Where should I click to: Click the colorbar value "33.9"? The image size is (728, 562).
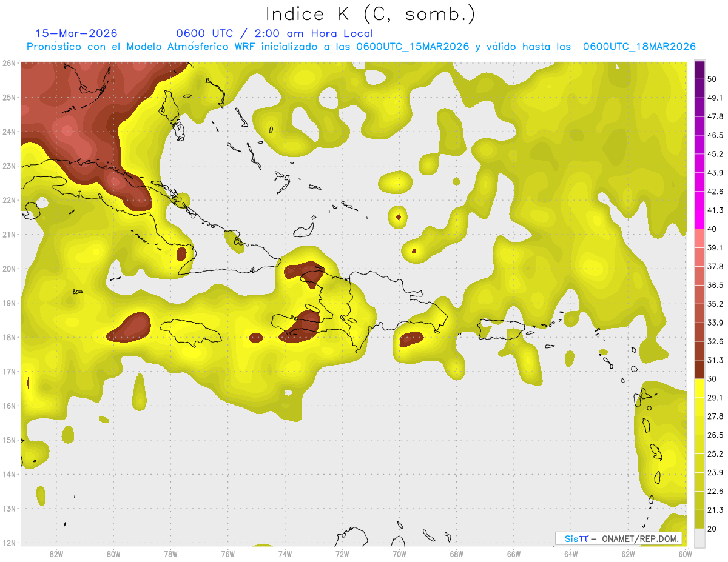pos(715,323)
